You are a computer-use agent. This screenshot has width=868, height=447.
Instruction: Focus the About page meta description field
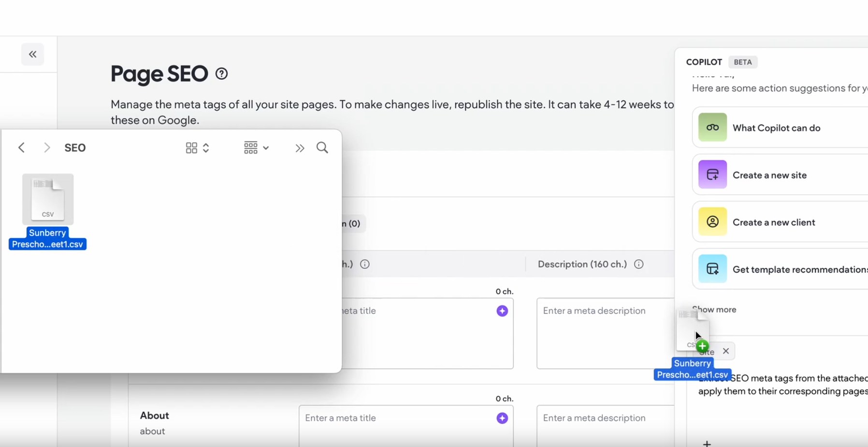[x=606, y=426]
